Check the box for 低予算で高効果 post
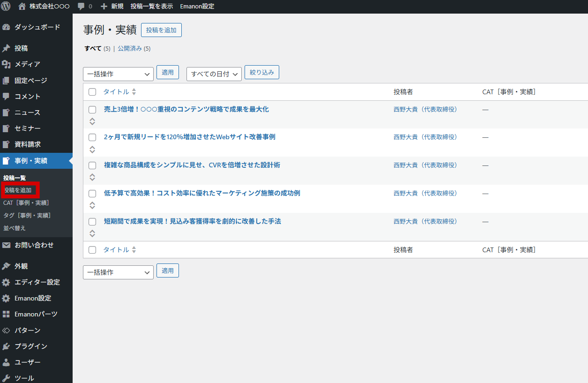 pos(92,194)
